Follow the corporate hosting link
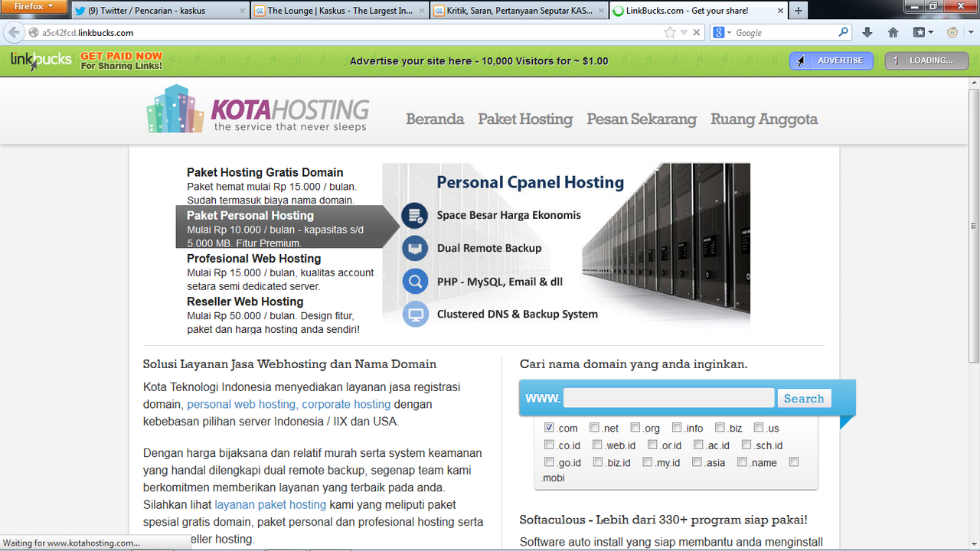 pyautogui.click(x=346, y=404)
